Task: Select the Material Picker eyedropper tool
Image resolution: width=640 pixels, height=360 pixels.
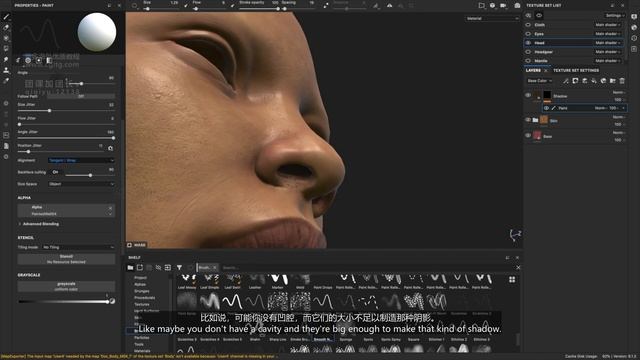Action: 6,81
